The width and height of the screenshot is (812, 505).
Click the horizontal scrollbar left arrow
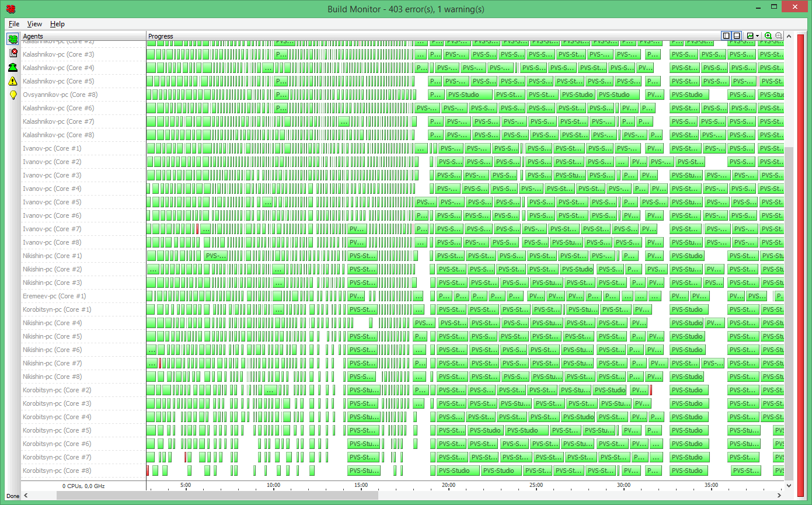[25, 495]
